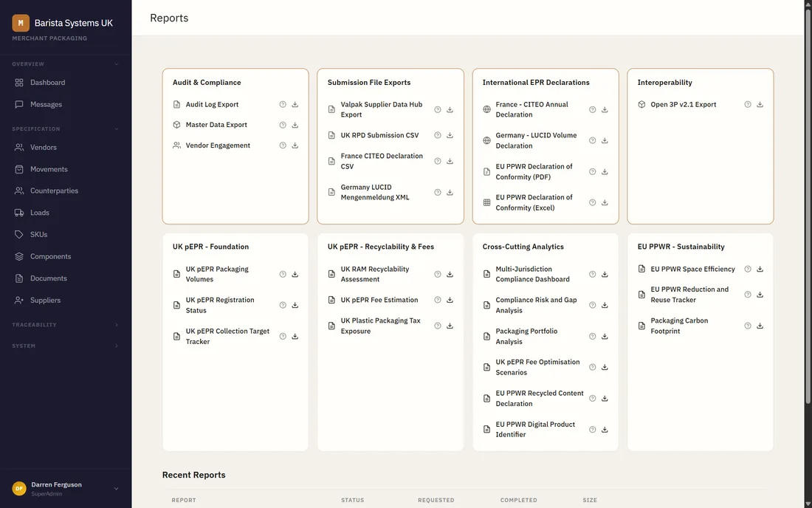
Task: Download UK pEPR Fee Optimisation Scenarios
Action: [605, 367]
